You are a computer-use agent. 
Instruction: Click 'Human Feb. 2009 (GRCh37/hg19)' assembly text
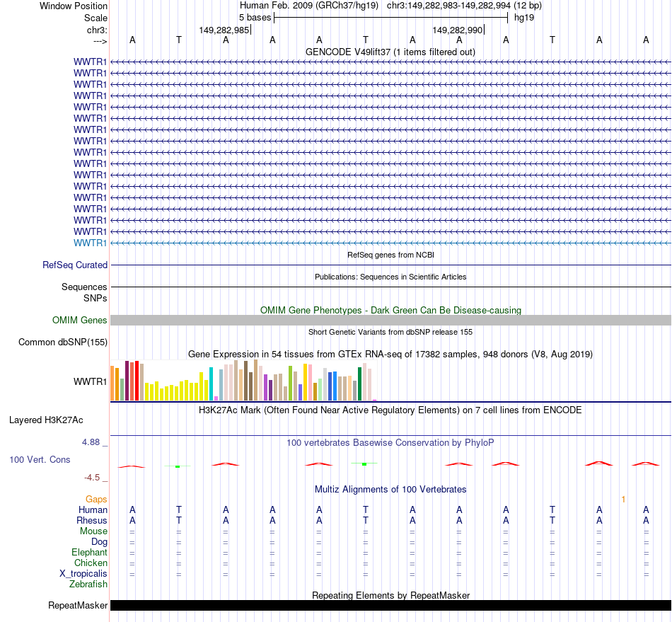click(x=309, y=6)
